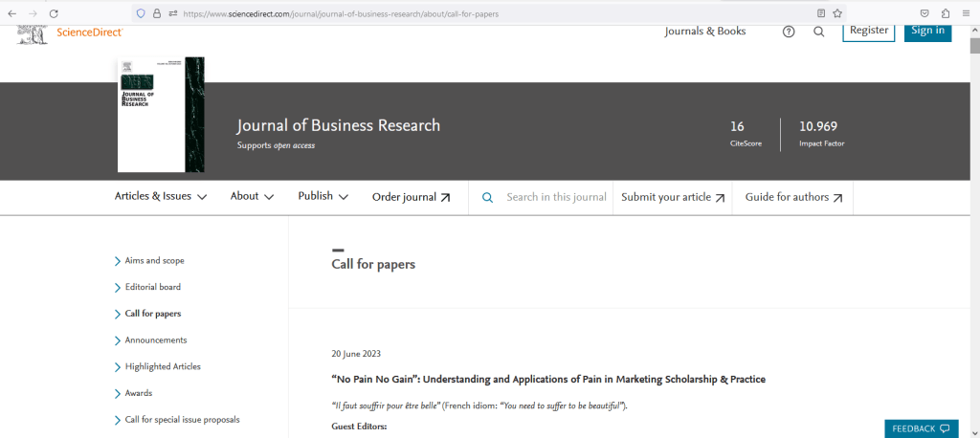Viewport: 980px width, 438px height.
Task: Focus the Search in this journal field
Action: (x=556, y=197)
